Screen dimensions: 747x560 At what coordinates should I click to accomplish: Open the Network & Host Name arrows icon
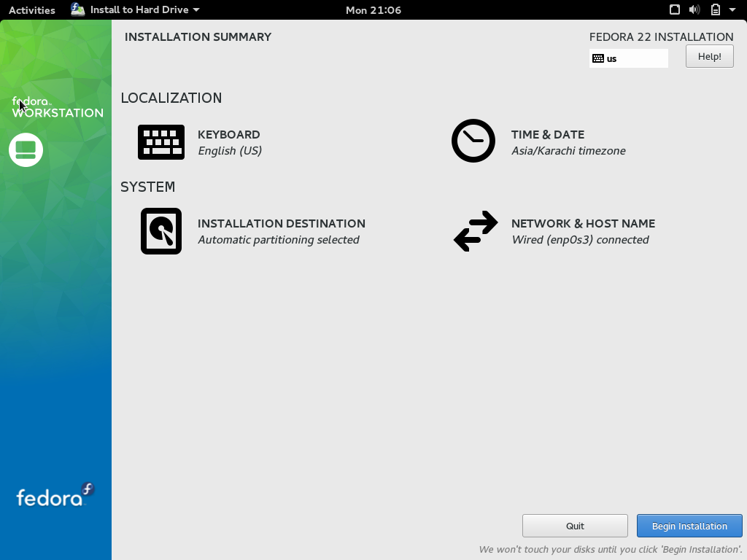click(x=476, y=231)
